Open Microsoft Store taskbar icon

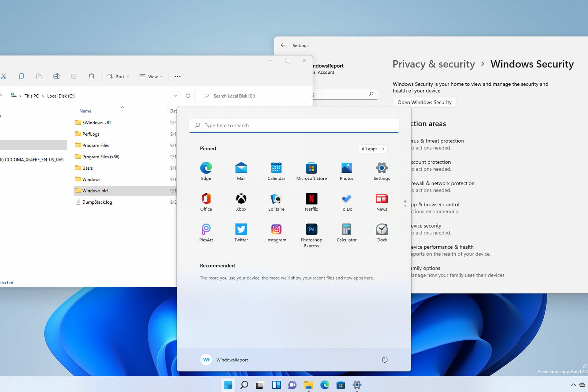[x=341, y=385]
